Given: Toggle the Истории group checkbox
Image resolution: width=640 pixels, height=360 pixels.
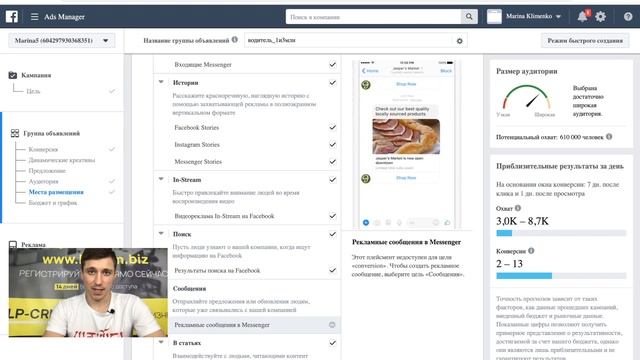Looking at the screenshot, I should (x=333, y=82).
